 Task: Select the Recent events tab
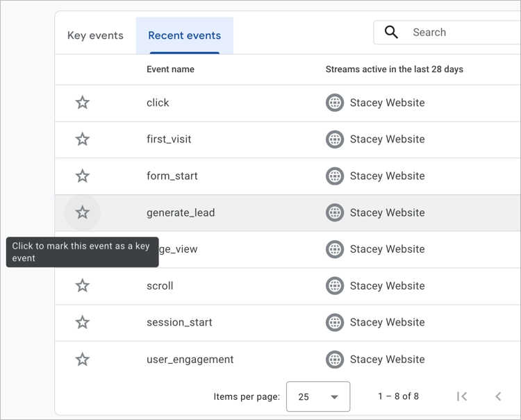(184, 36)
